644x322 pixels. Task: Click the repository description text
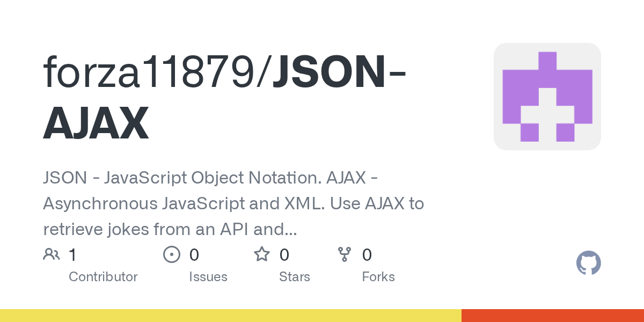click(x=233, y=204)
